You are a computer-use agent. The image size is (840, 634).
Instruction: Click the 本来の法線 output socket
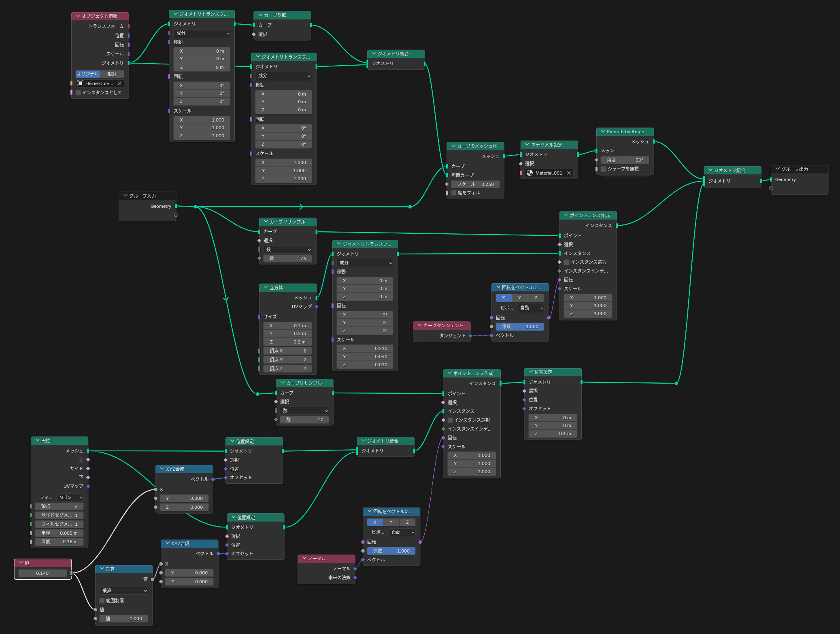click(x=355, y=577)
